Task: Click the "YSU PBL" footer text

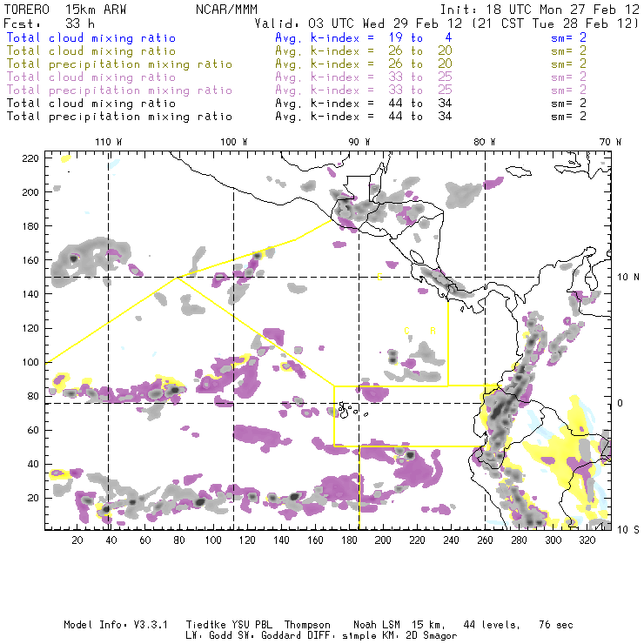Action: click(252, 625)
